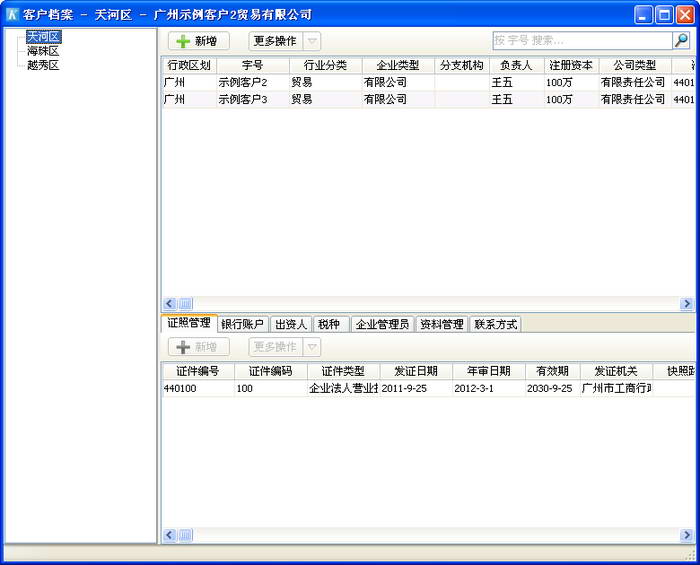Click upper table horizontal scrollbar thumb
Image resolution: width=700 pixels, height=565 pixels.
(x=186, y=304)
